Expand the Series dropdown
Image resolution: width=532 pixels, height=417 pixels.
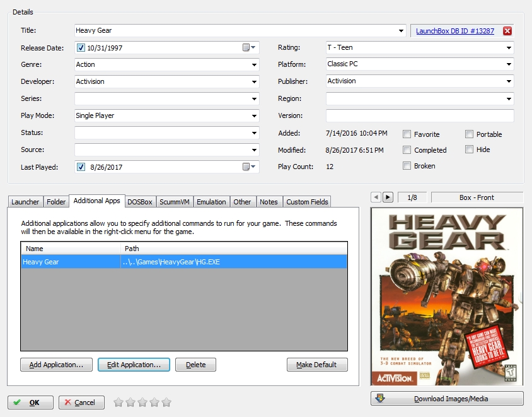click(x=254, y=99)
